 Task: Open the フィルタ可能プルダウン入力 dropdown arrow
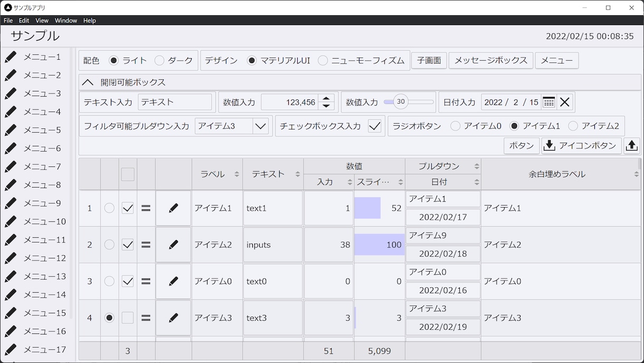pyautogui.click(x=260, y=126)
